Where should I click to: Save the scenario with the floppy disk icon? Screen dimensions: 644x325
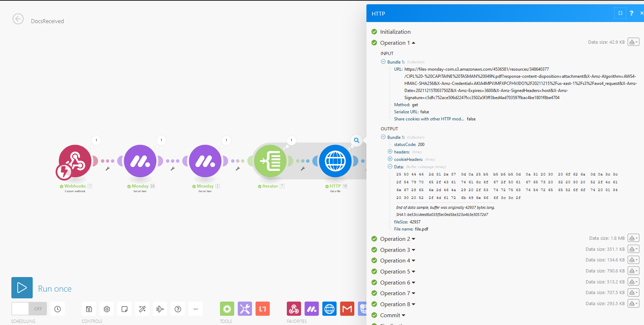[89, 309]
